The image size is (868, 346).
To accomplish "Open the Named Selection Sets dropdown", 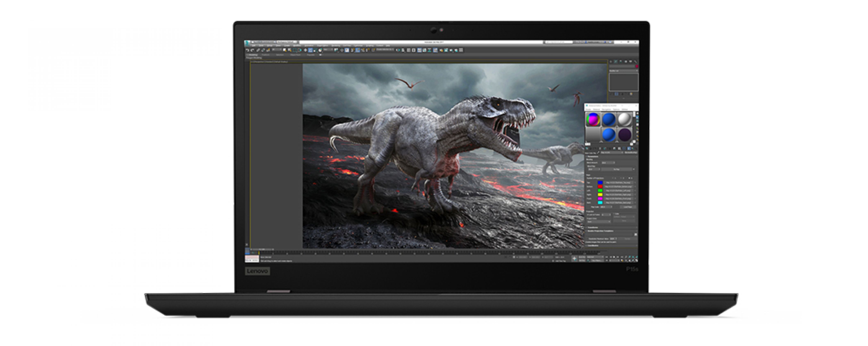I will pyautogui.click(x=385, y=50).
